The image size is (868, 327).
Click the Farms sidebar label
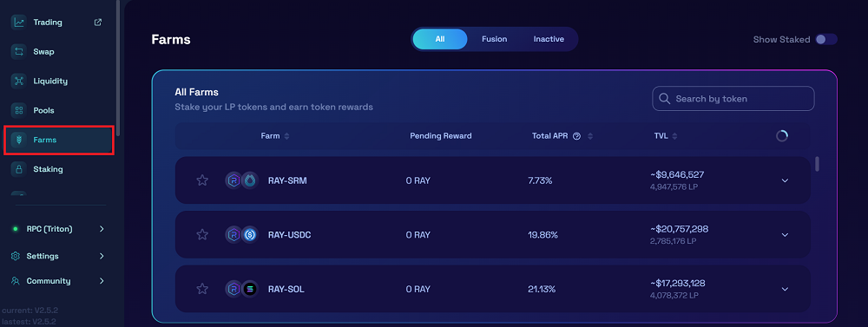point(45,140)
